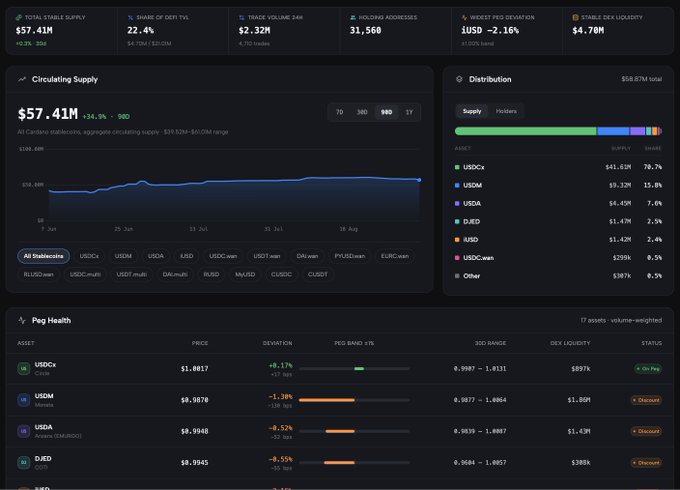Click the USDCx peg band indicator

coord(354,369)
